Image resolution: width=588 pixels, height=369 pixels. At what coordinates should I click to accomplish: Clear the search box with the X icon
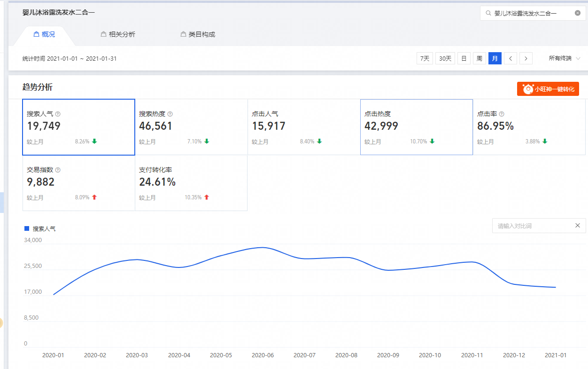(578, 13)
